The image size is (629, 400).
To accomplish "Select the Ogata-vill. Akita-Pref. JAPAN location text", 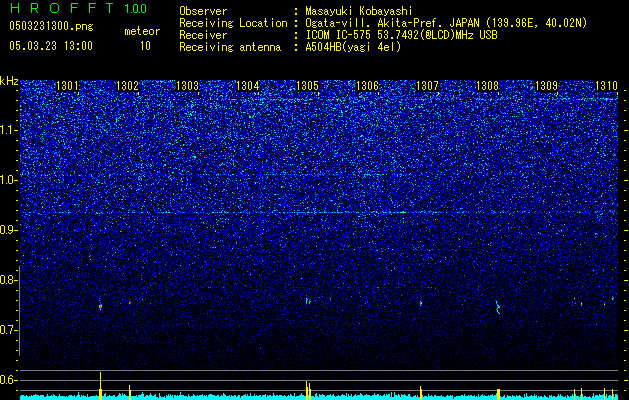I will coord(446,23).
